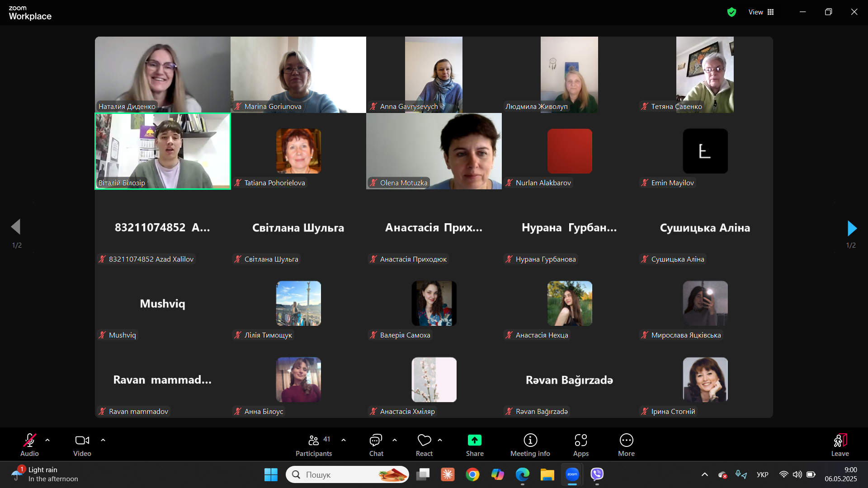Open the Participants panel icon
The height and width of the screenshot is (488, 868).
(x=314, y=440)
